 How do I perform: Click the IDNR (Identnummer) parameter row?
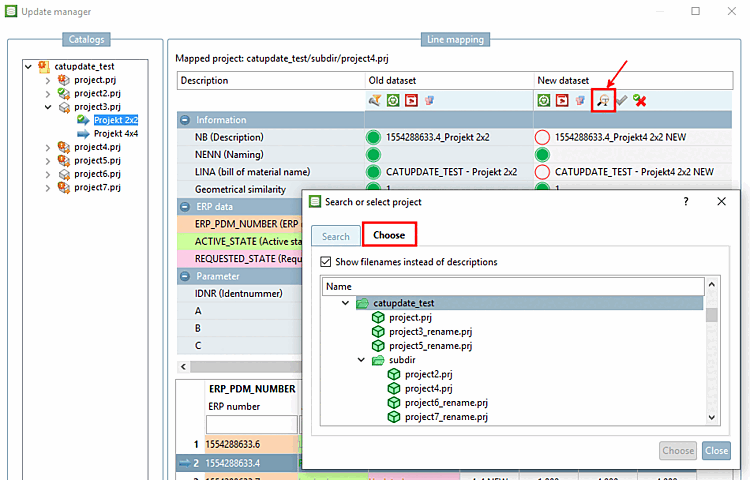coord(240,294)
